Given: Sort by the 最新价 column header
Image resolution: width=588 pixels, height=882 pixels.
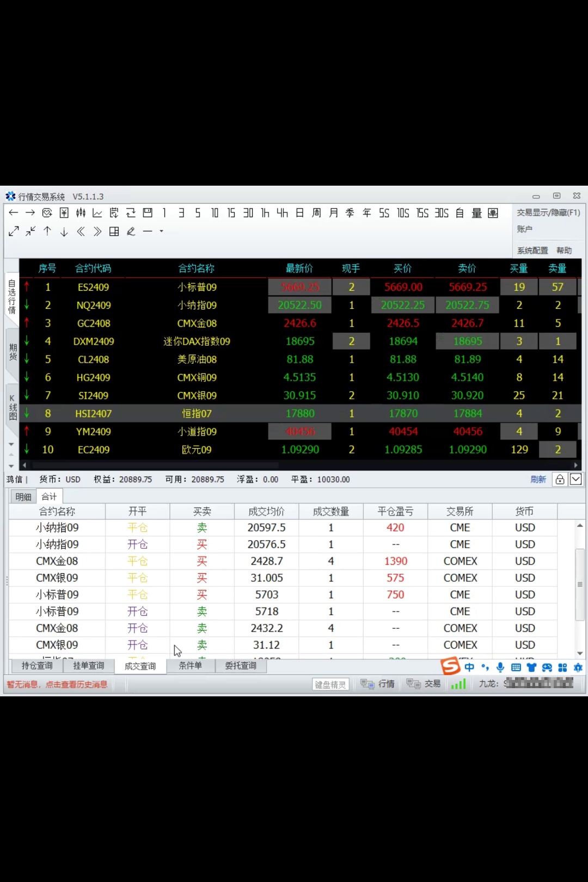Looking at the screenshot, I should click(299, 268).
